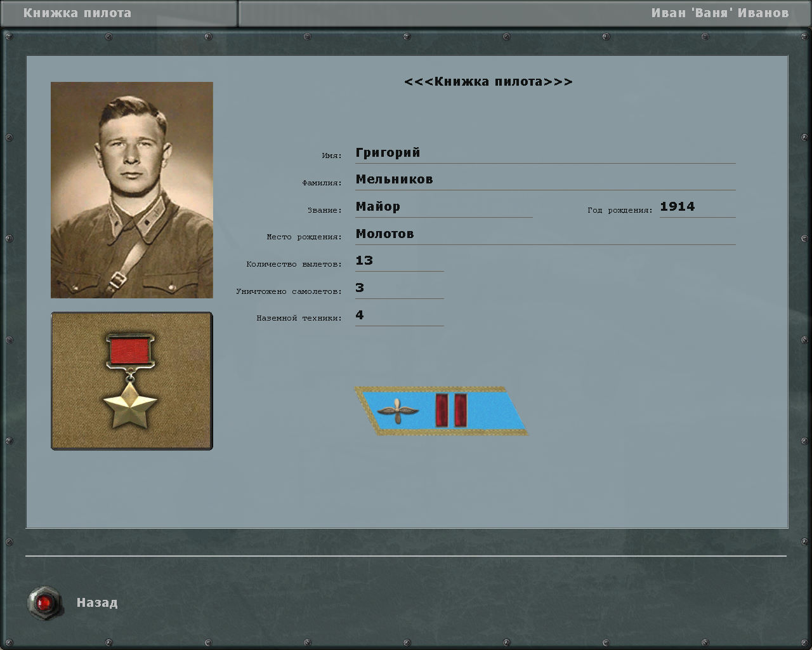Click the Фамилия: label
This screenshot has height=650, width=812.
(x=322, y=183)
